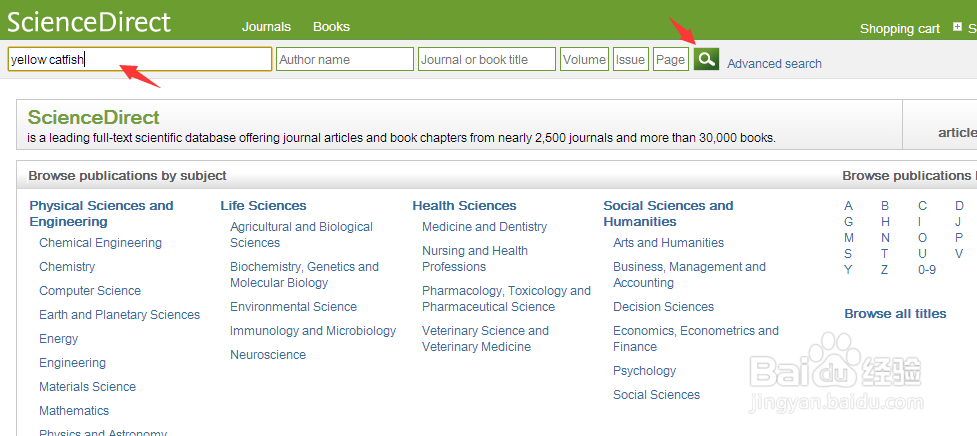Viewport: 977px width, 436px height.
Task: Open Physical Sciences and Engineering subject heading
Action: tap(102, 214)
